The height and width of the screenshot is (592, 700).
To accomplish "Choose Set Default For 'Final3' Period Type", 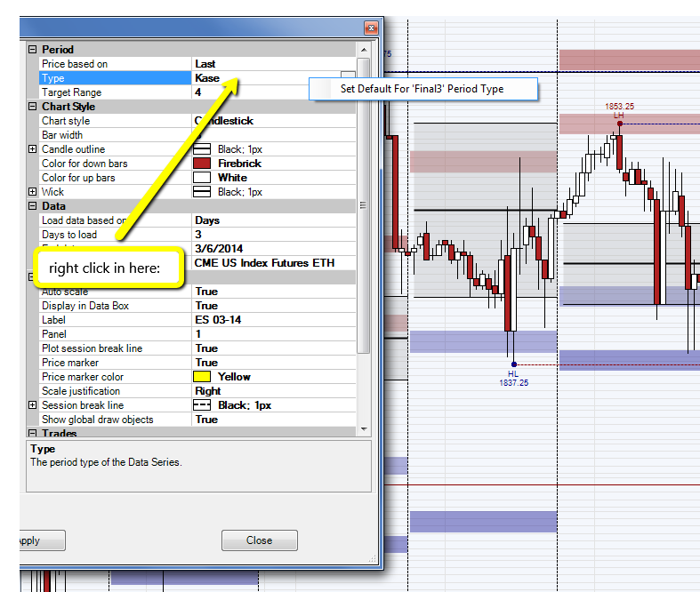I will [x=422, y=89].
